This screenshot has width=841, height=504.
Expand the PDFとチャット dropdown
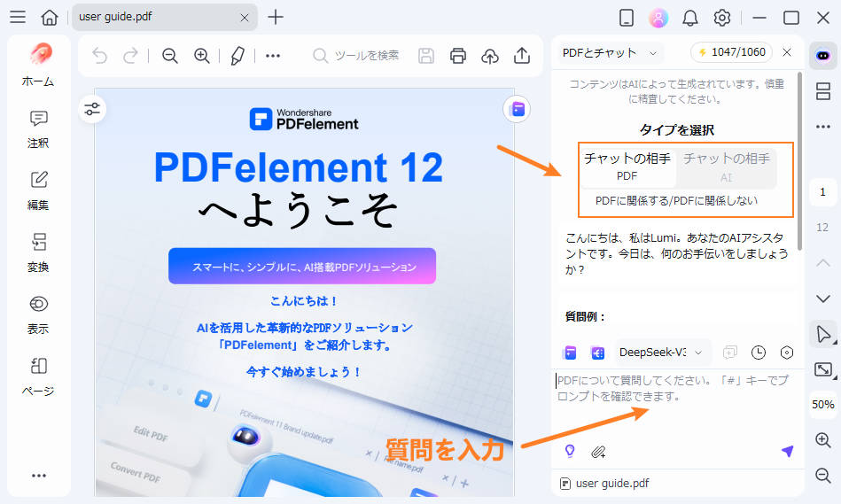pyautogui.click(x=610, y=52)
